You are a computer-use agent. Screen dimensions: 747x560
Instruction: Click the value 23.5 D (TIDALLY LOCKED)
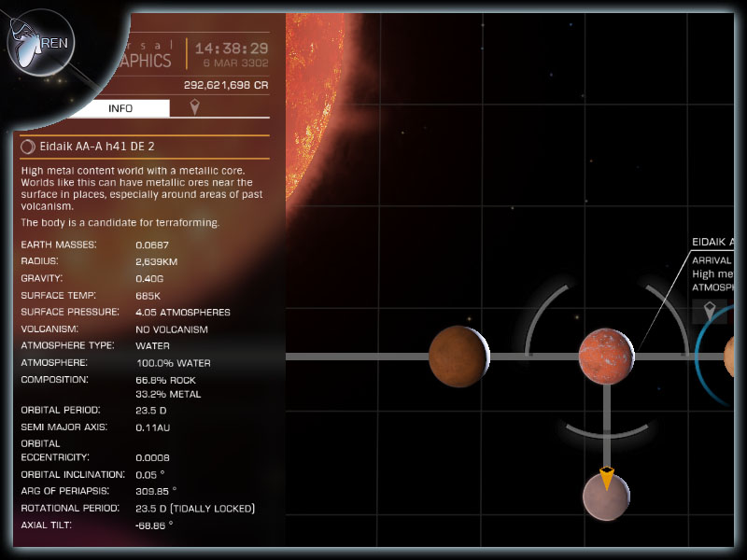(195, 509)
